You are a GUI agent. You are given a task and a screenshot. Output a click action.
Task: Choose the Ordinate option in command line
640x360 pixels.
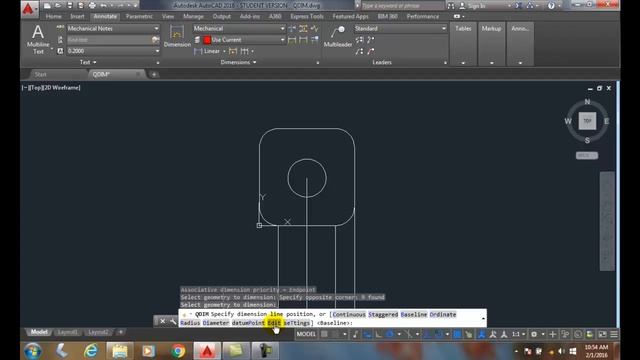[x=442, y=314]
